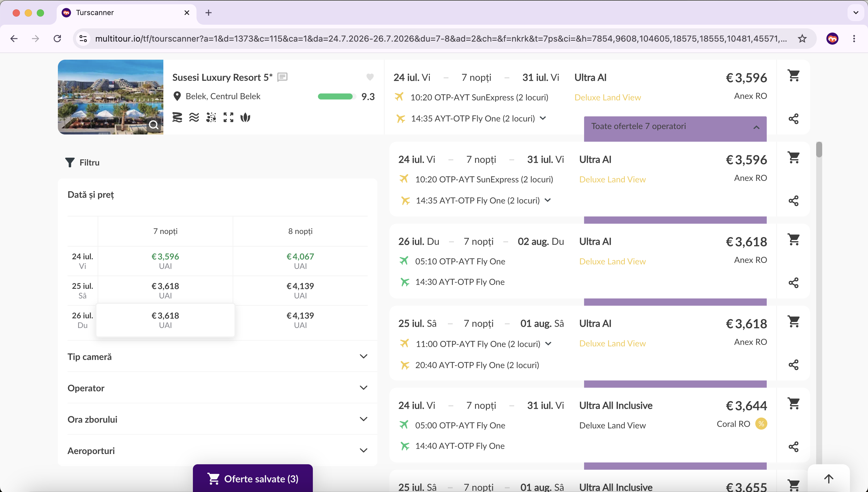The width and height of the screenshot is (868, 492).
Task: Select 26 iul. 7 nopți €3,618 cell
Action: pyautogui.click(x=165, y=320)
